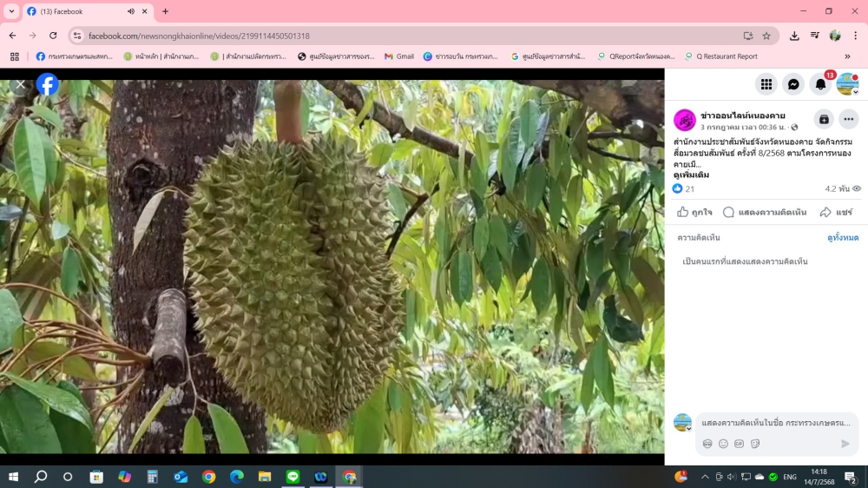The width and height of the screenshot is (868, 488).
Task: Open the emoji picker in comment box
Action: (723, 444)
